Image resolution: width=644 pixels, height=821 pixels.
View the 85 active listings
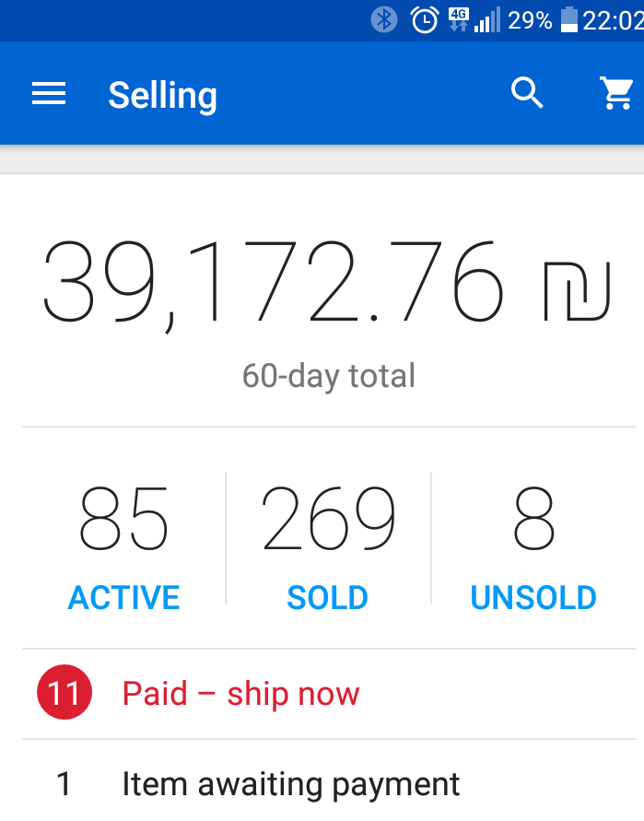(123, 546)
